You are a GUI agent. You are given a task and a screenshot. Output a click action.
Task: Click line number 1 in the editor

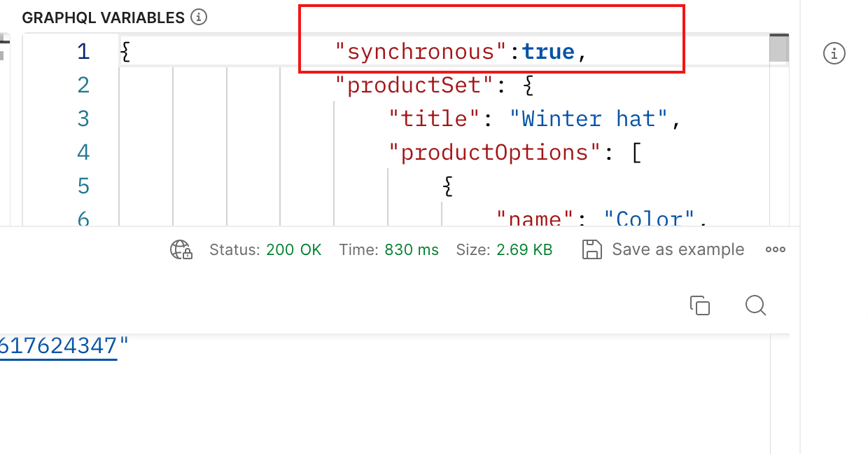click(83, 52)
